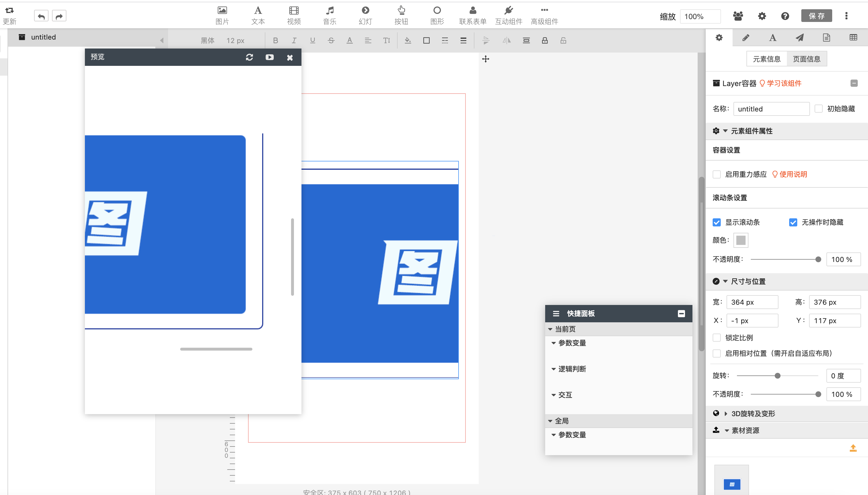
Task: Click the orange upload asset icon
Action: (x=853, y=448)
